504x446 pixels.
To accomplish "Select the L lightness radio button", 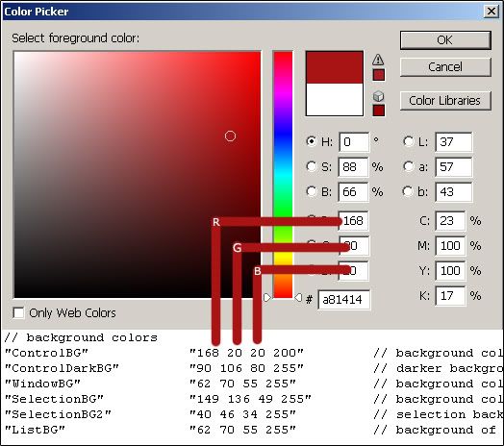I will [408, 141].
